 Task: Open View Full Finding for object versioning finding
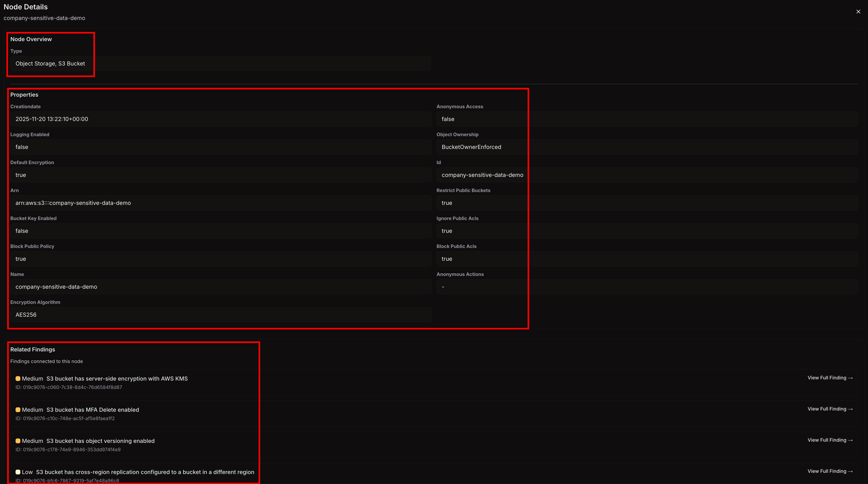(827, 440)
